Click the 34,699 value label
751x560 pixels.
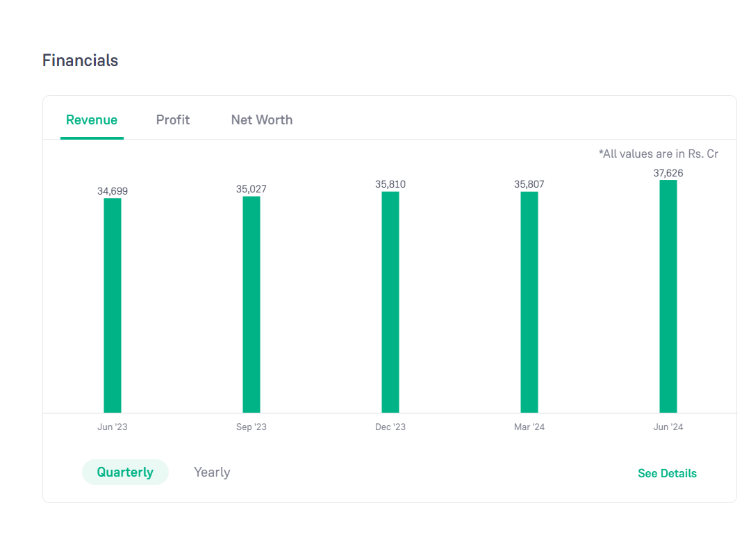pos(113,191)
